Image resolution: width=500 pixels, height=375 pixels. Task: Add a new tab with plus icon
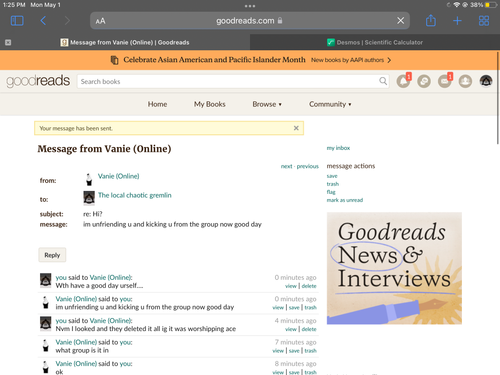coord(457,21)
